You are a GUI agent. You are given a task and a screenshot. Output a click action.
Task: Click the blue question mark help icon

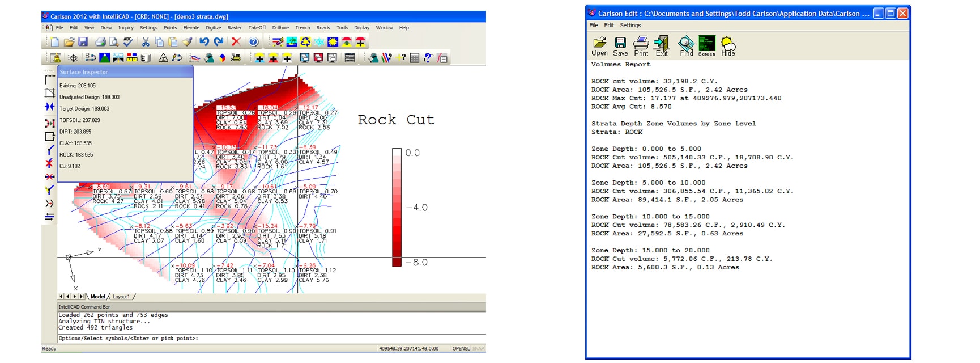254,42
